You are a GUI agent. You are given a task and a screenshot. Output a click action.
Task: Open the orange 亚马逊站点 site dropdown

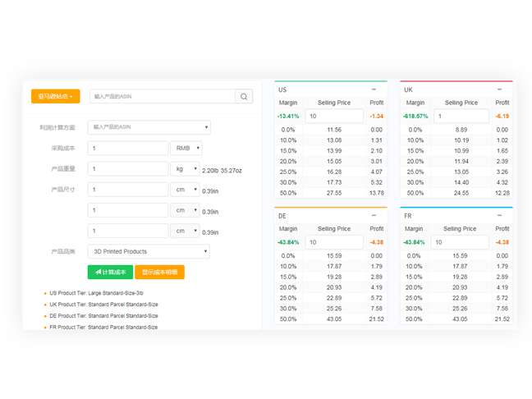tap(55, 97)
